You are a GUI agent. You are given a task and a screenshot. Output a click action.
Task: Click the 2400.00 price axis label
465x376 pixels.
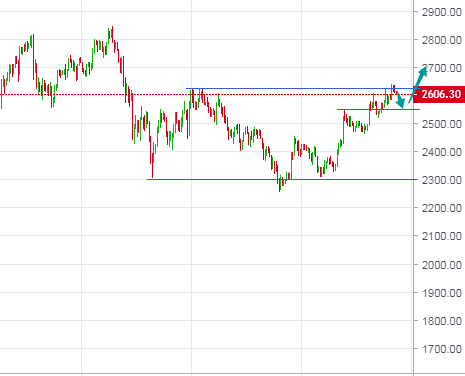[x=441, y=152]
